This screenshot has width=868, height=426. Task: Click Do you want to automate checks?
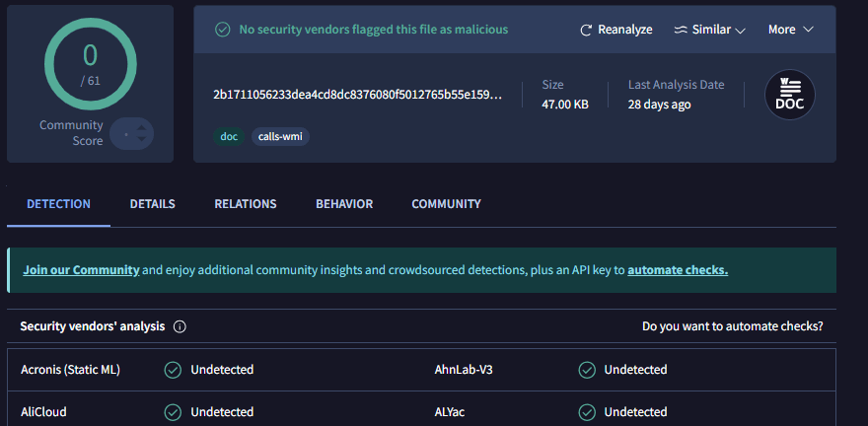click(x=732, y=326)
